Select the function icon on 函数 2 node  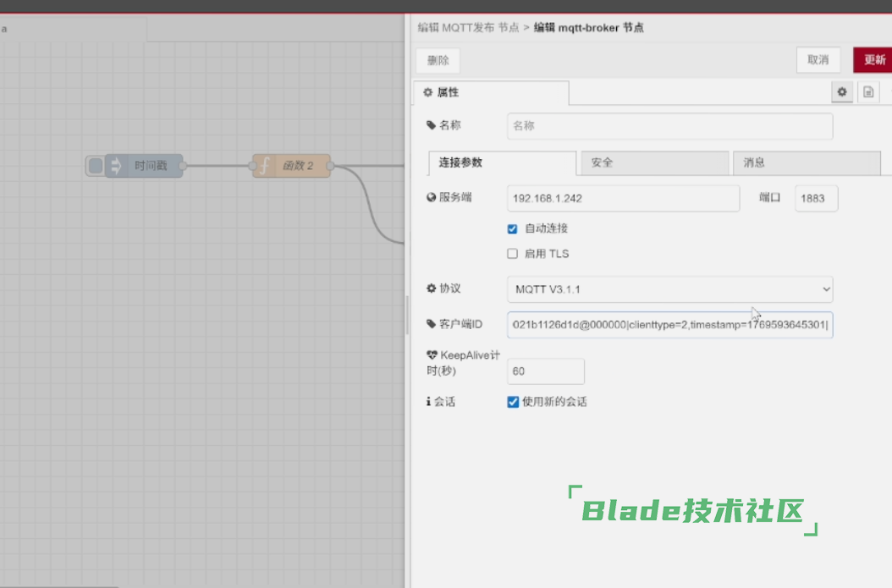click(264, 166)
